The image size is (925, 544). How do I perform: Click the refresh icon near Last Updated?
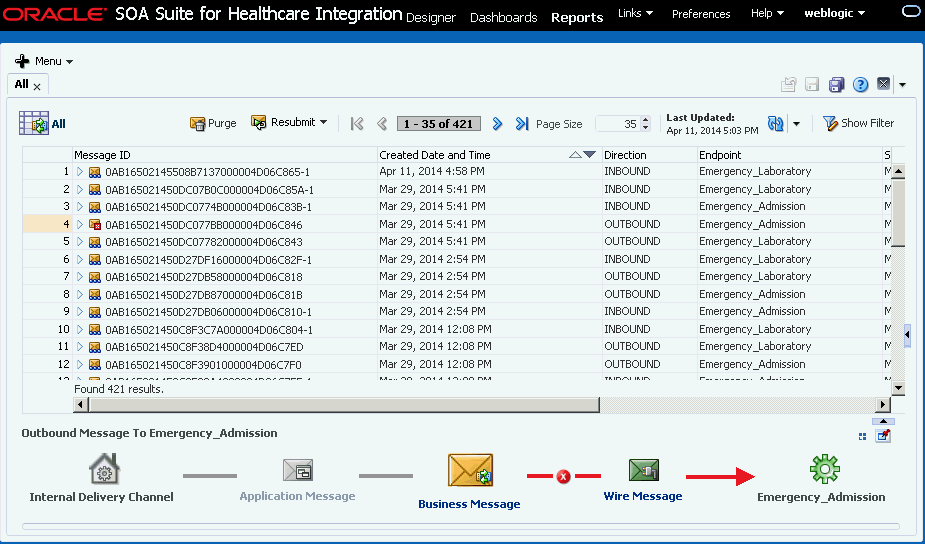(x=775, y=123)
